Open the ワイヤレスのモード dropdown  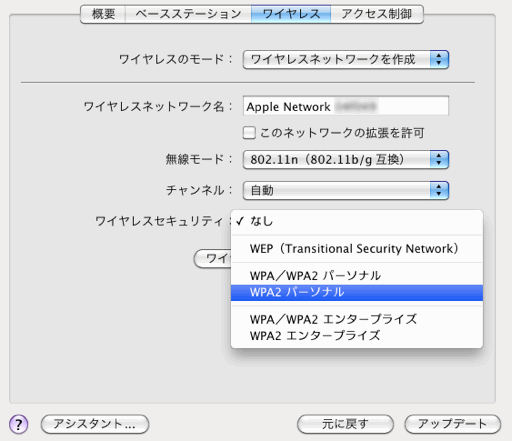pos(346,60)
